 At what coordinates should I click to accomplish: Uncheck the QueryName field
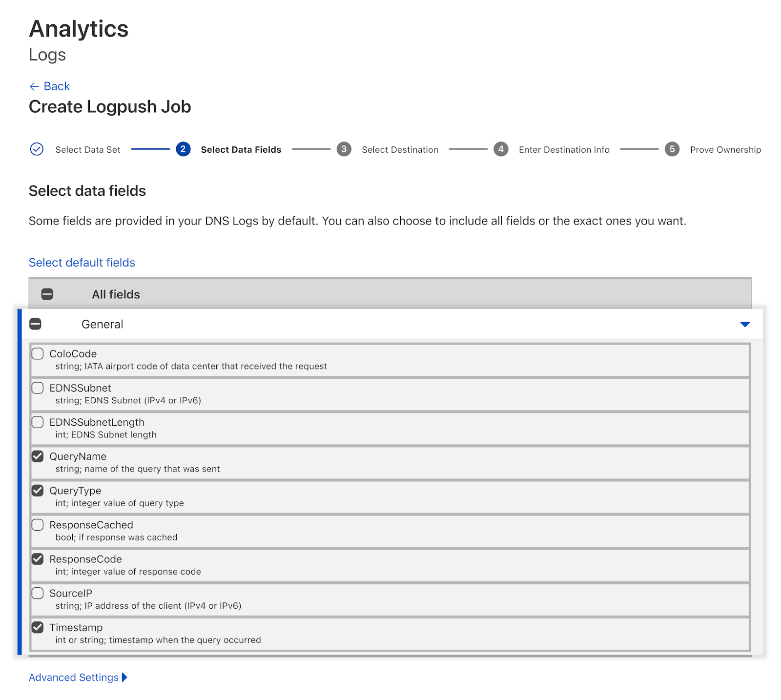(38, 456)
